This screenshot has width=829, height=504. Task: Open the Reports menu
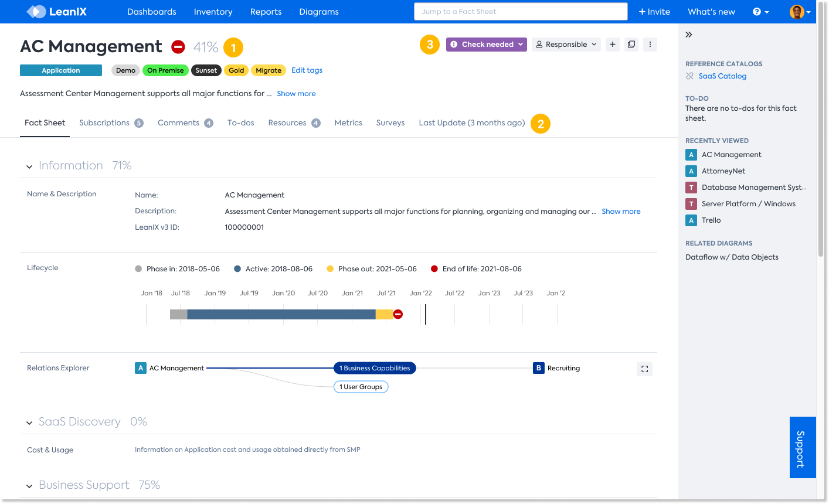266,12
